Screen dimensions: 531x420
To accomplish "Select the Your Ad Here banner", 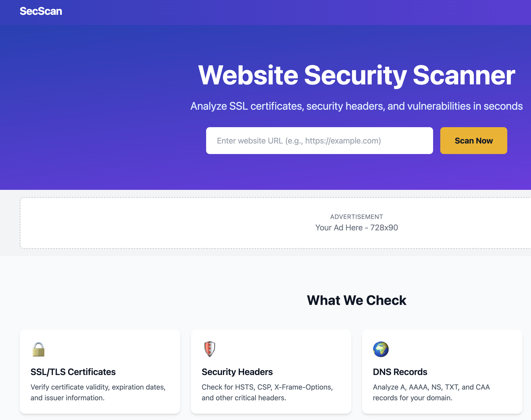I will [x=357, y=227].
